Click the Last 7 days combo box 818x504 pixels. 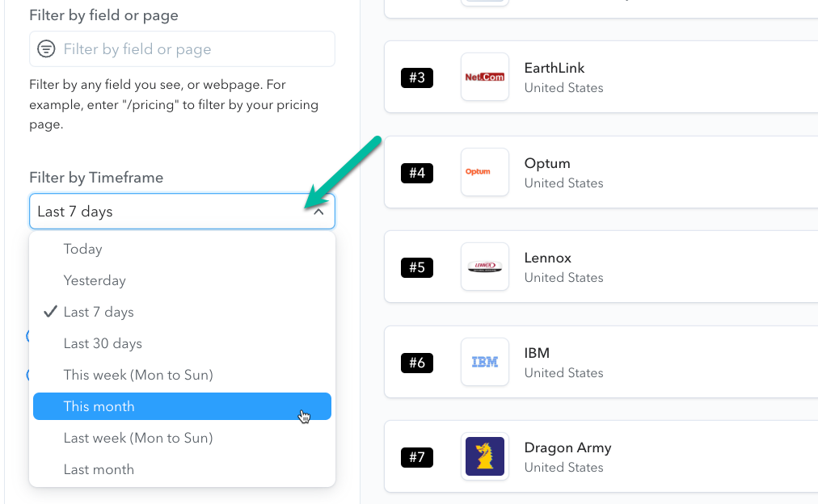point(170,212)
